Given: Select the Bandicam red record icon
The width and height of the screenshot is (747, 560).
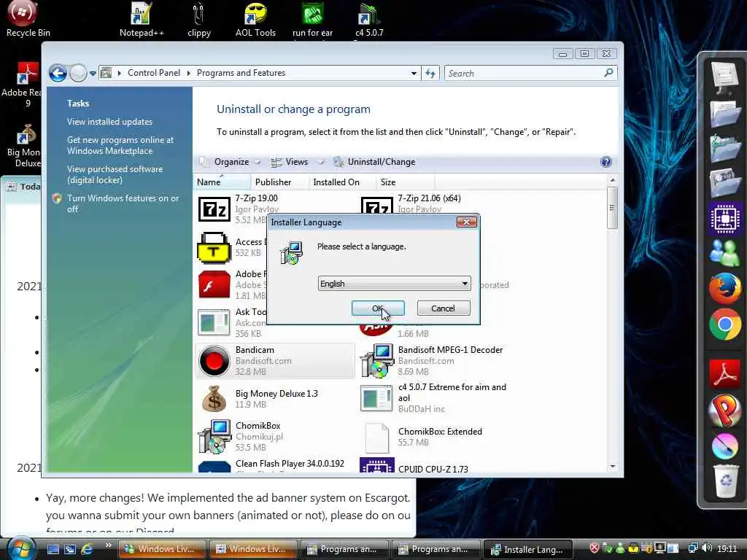Looking at the screenshot, I should (214, 360).
